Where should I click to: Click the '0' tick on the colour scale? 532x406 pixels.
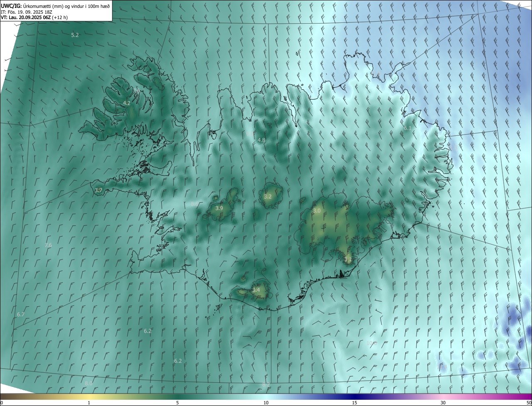(x=2, y=403)
